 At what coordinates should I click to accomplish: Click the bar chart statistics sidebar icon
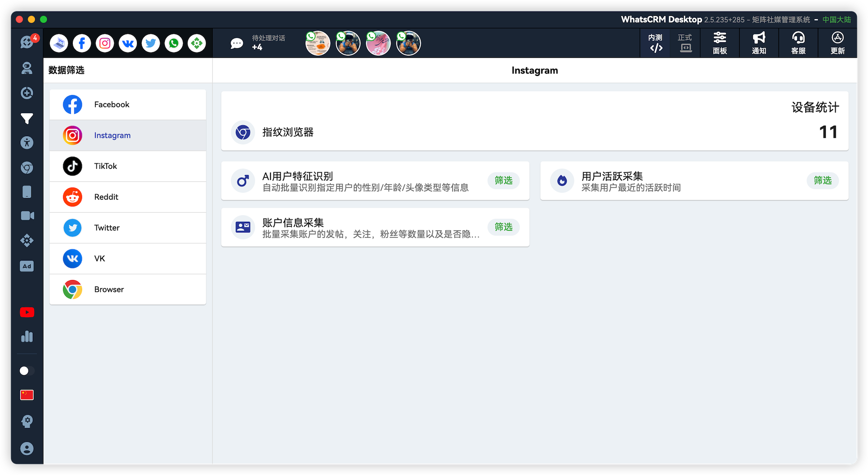pos(27,337)
